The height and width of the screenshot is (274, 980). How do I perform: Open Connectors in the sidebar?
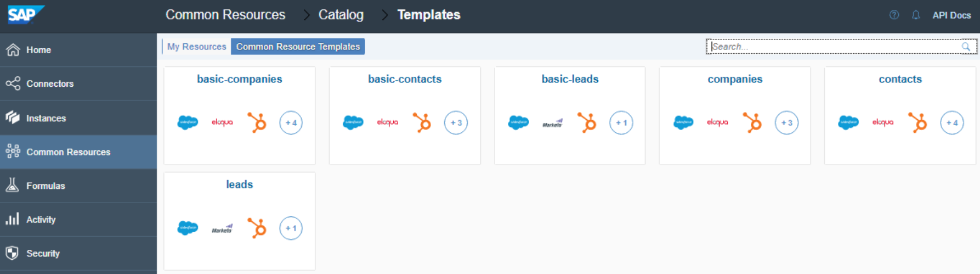click(x=49, y=83)
